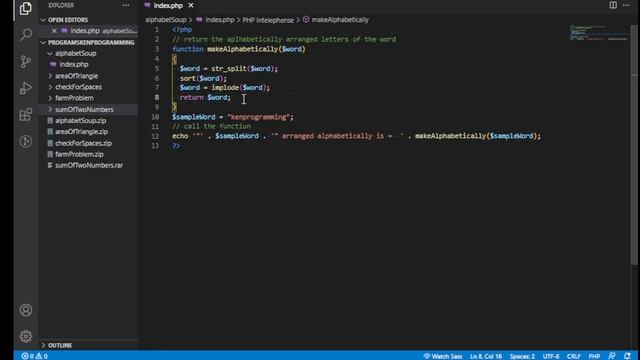Click the implode call on line 7
The image size is (640, 360).
click(225, 88)
